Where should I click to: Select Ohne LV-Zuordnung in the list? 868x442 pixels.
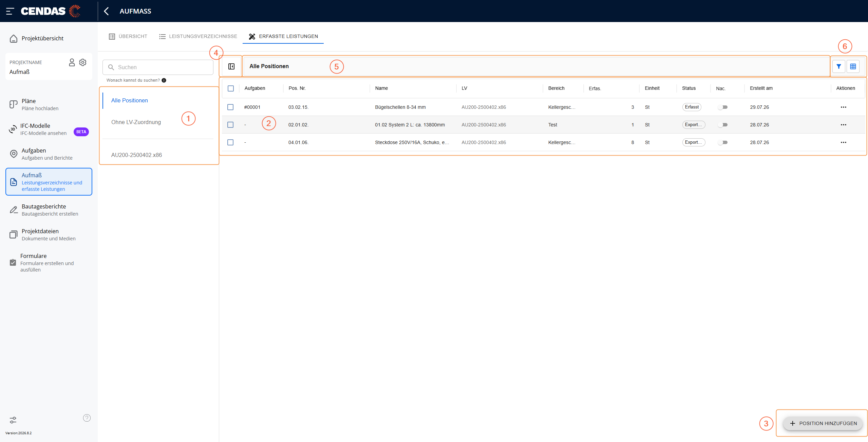[x=158, y=122]
